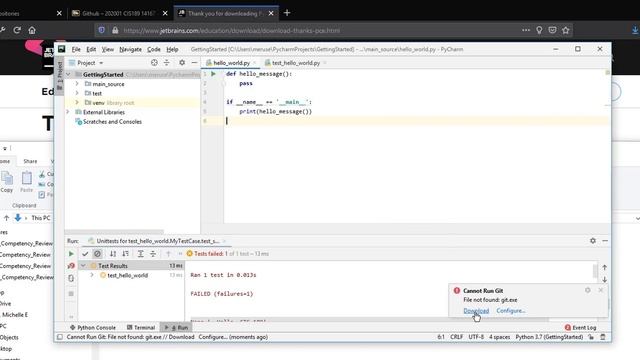The width and height of the screenshot is (640, 360).
Task: Expand all test results icon
Action: pos(140,254)
